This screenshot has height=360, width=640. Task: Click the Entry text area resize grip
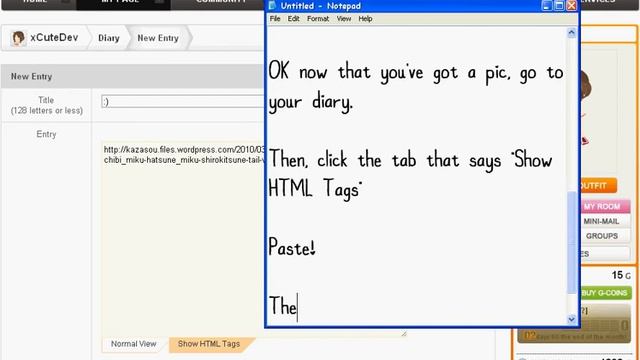coord(404,333)
